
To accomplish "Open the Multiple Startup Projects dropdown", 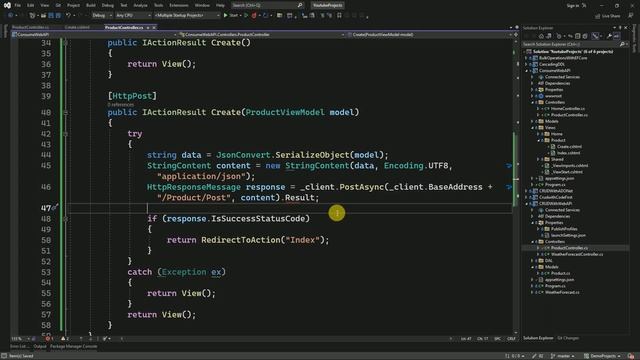I will coord(188,16).
